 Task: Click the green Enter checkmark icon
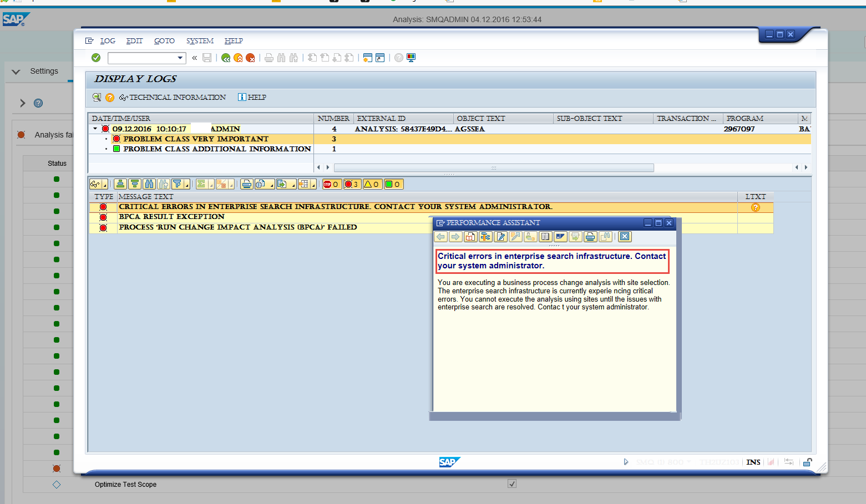pos(96,58)
